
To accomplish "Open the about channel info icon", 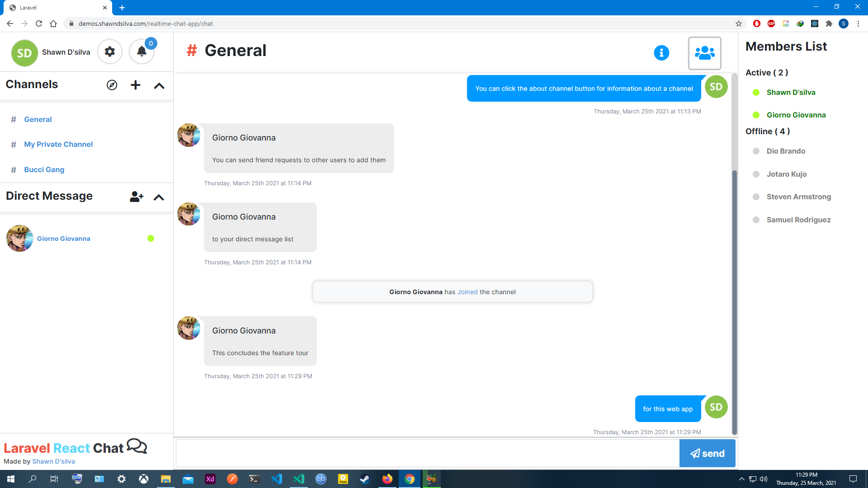I will point(661,53).
